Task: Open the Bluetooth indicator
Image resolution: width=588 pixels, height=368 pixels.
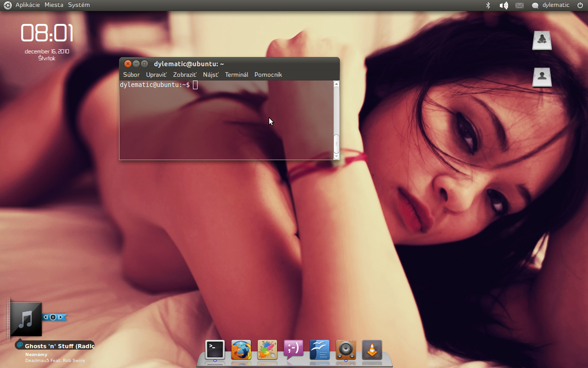Action: tap(488, 5)
